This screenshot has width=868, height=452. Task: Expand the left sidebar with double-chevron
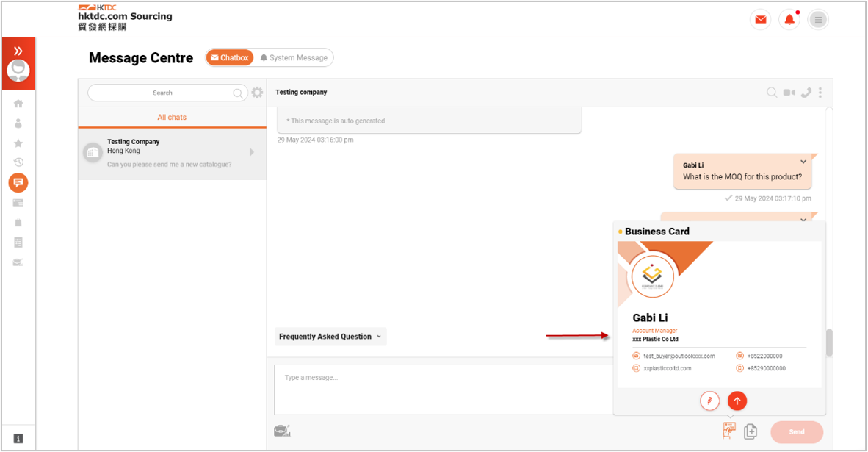point(18,51)
